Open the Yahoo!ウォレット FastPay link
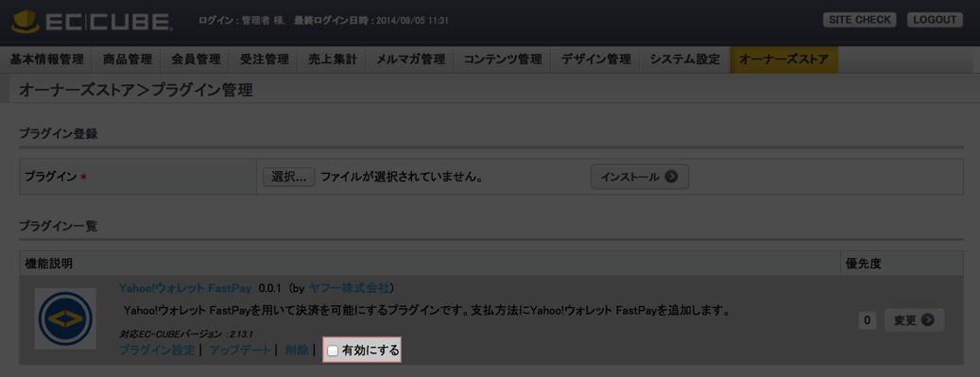 click(185, 289)
